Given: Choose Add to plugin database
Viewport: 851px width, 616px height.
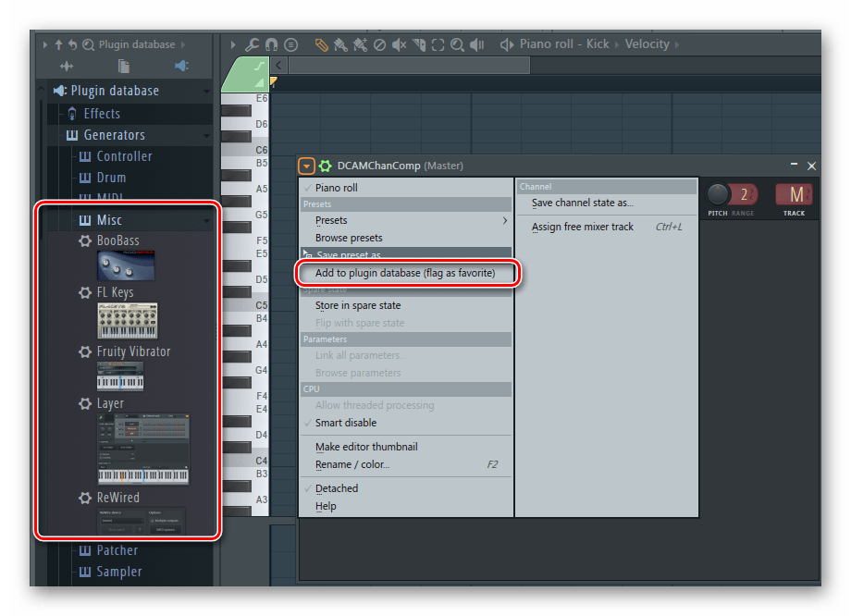Looking at the screenshot, I should pos(405,273).
